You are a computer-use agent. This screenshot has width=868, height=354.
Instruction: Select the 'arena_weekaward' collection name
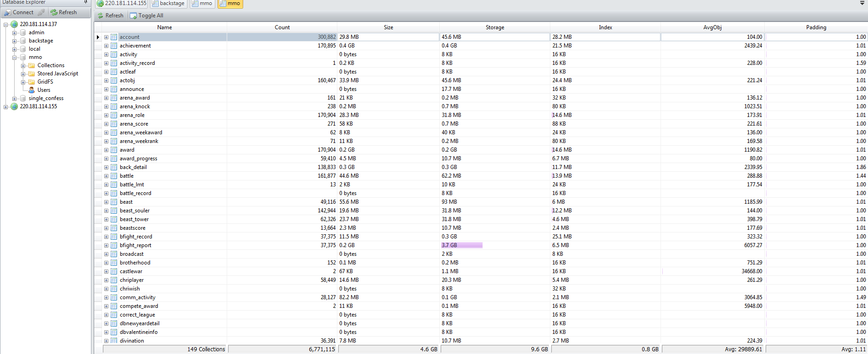pyautogui.click(x=141, y=132)
